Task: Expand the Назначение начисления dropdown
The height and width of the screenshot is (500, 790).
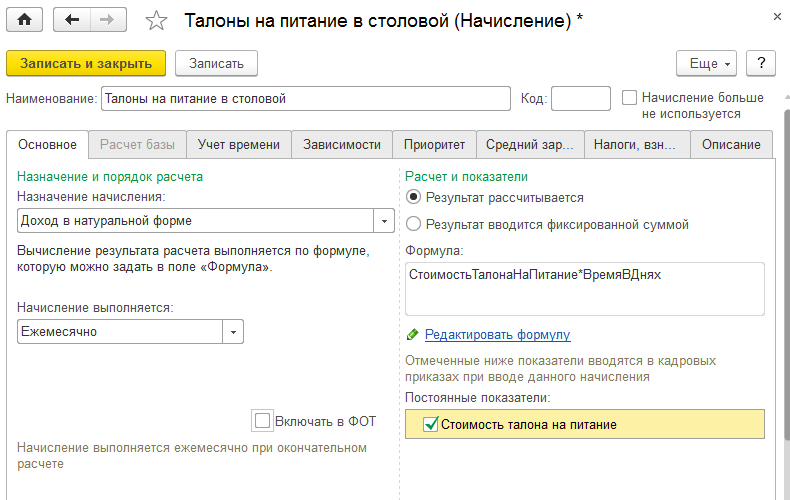Action: click(x=383, y=220)
